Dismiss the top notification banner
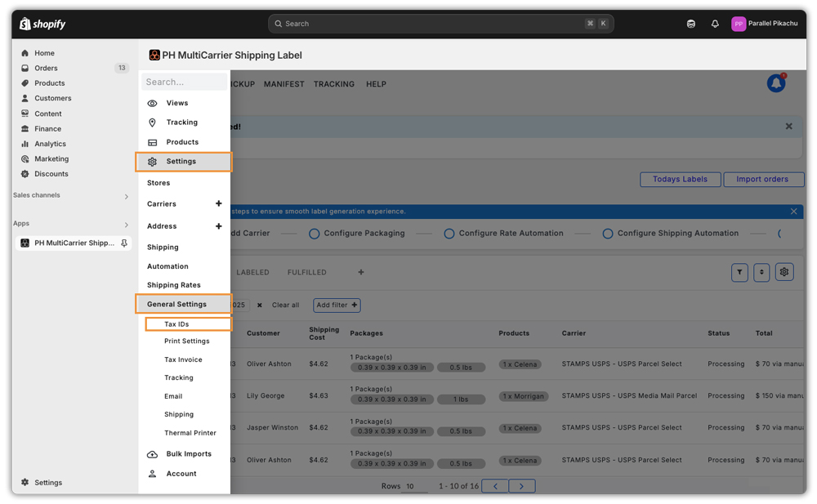This screenshot has width=817, height=504. click(789, 127)
